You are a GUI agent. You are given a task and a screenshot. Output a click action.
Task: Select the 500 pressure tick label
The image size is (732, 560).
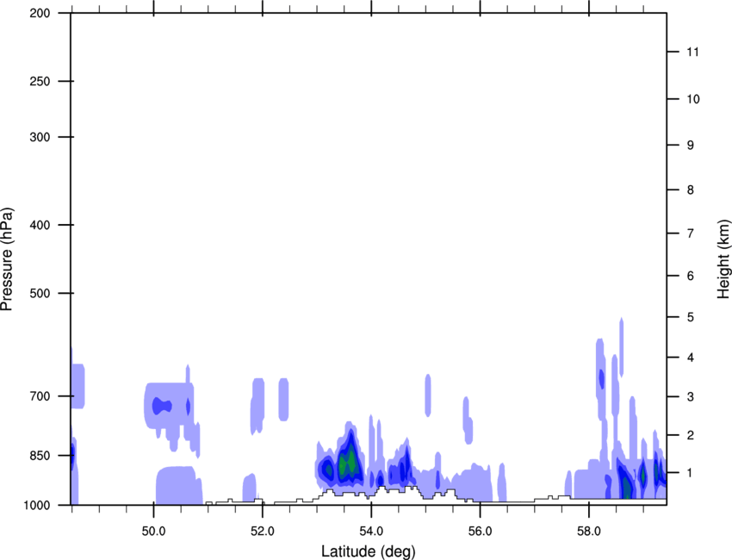point(40,293)
